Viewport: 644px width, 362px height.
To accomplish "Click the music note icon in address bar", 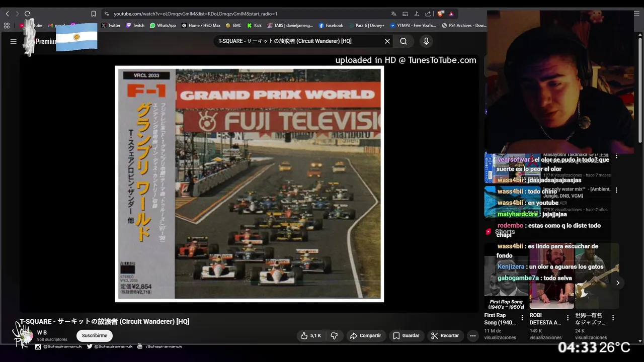I will coord(417,14).
